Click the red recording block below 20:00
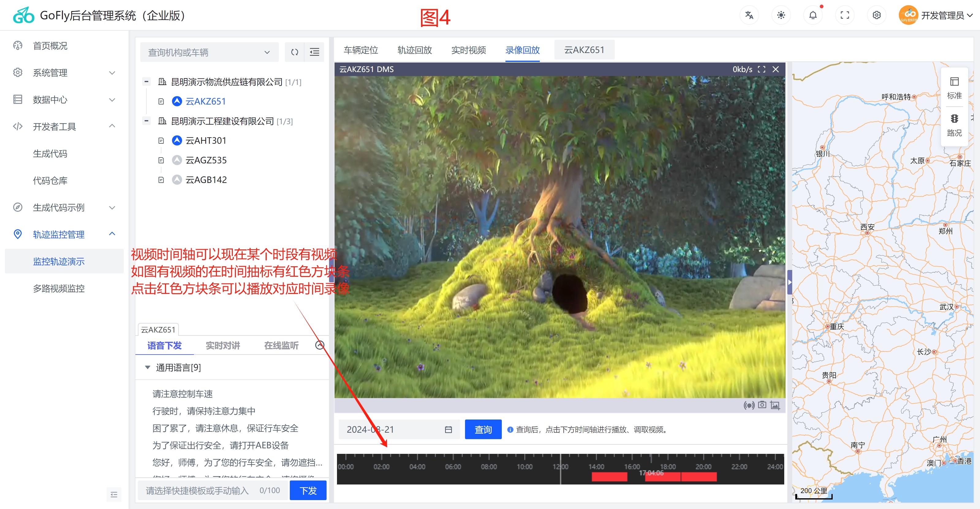Image resolution: width=980 pixels, height=509 pixels. pos(699,477)
